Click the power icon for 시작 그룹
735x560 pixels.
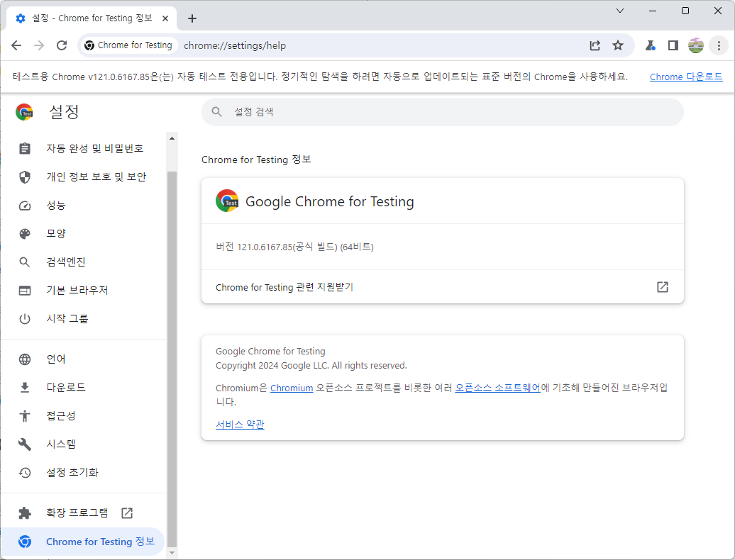(25, 319)
